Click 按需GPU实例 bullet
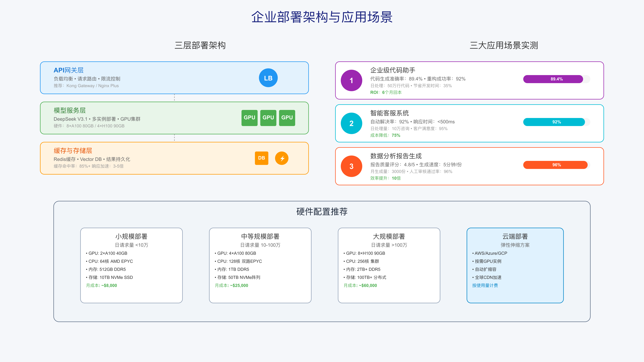 click(x=487, y=261)
